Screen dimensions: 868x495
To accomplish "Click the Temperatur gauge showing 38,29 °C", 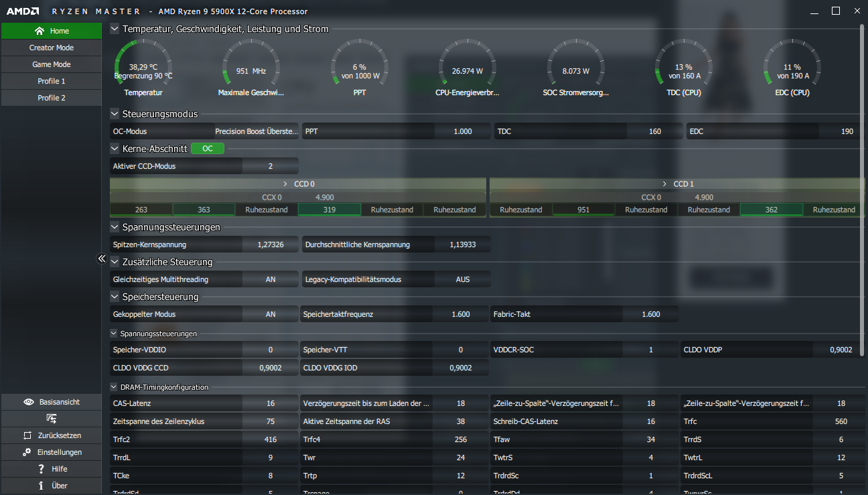I will (x=143, y=68).
